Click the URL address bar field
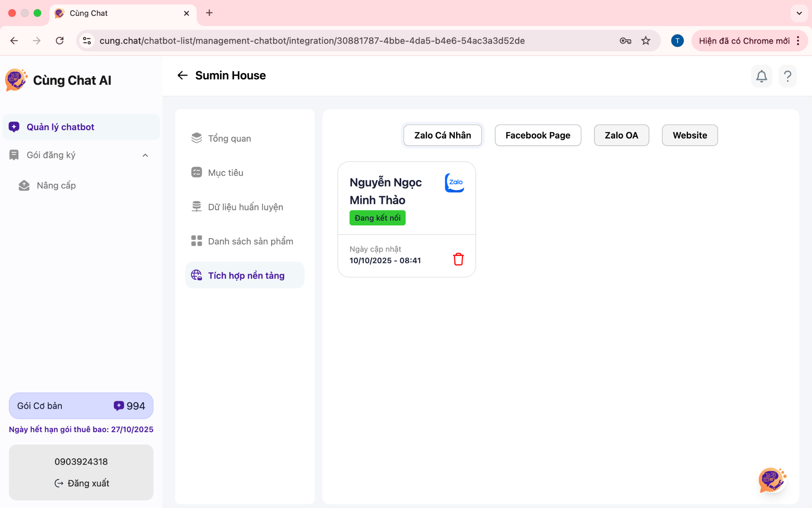 pyautogui.click(x=312, y=40)
